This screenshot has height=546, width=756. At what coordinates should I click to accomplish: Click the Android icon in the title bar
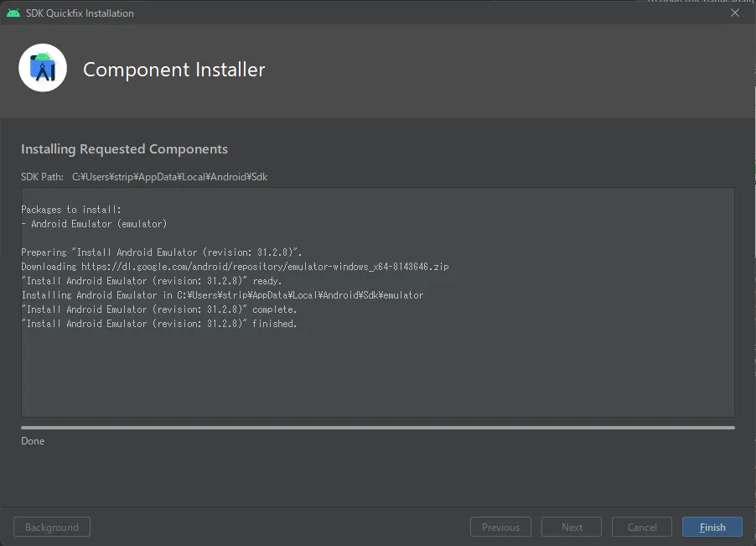point(13,13)
